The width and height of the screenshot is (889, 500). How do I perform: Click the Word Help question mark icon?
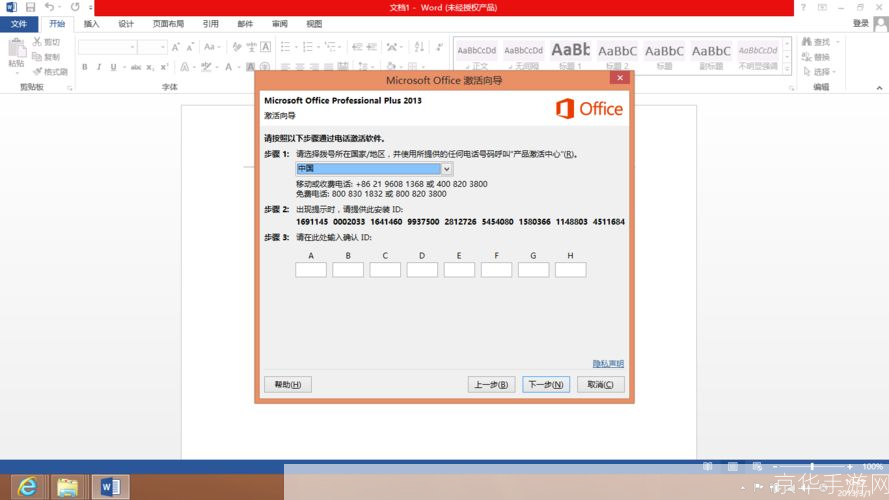[803, 7]
